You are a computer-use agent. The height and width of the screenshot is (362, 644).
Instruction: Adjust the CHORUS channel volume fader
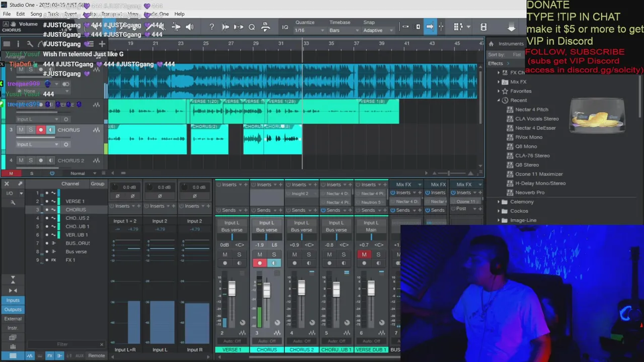[x=266, y=290]
